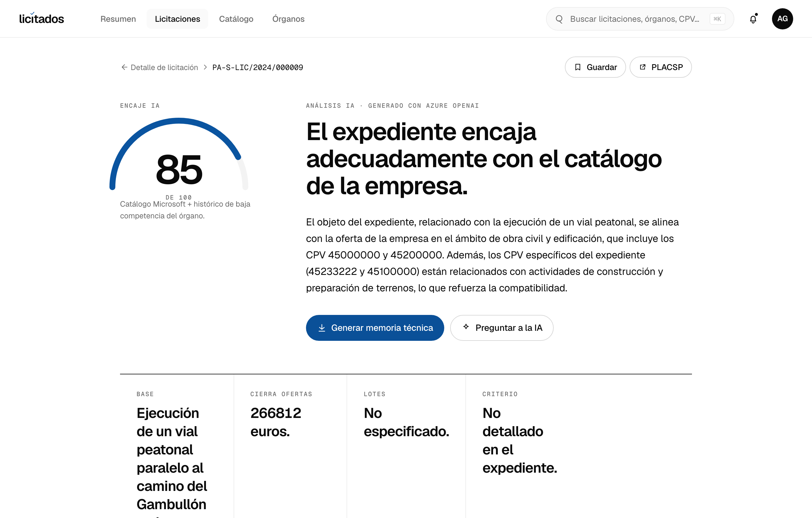
Task: Click the 85 score number
Action: [179, 169]
